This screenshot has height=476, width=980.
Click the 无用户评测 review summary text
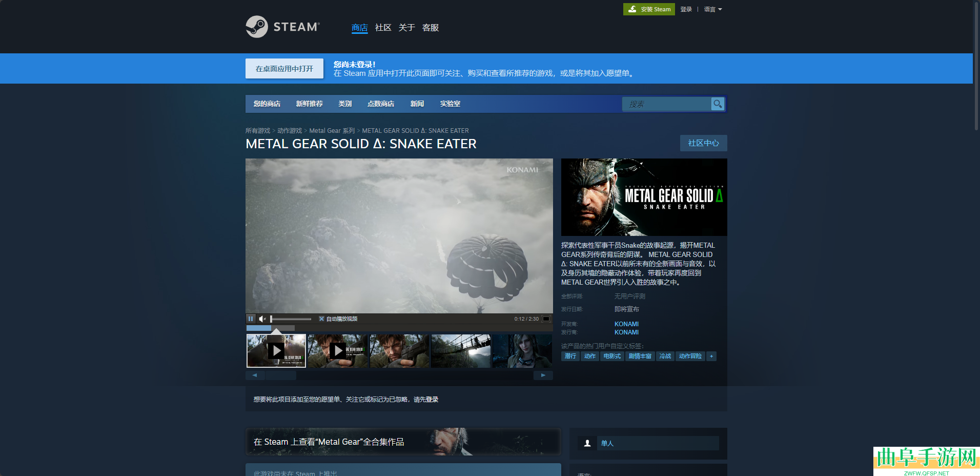click(630, 296)
